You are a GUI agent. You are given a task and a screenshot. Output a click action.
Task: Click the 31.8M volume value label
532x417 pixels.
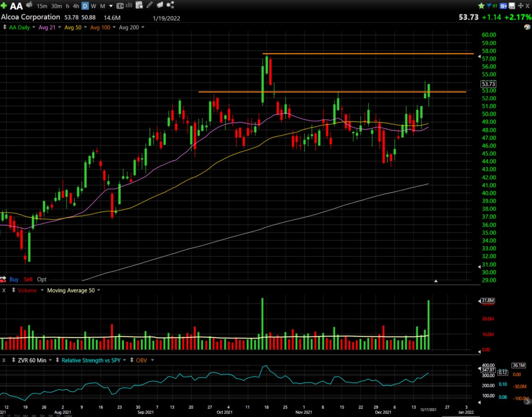(487, 301)
